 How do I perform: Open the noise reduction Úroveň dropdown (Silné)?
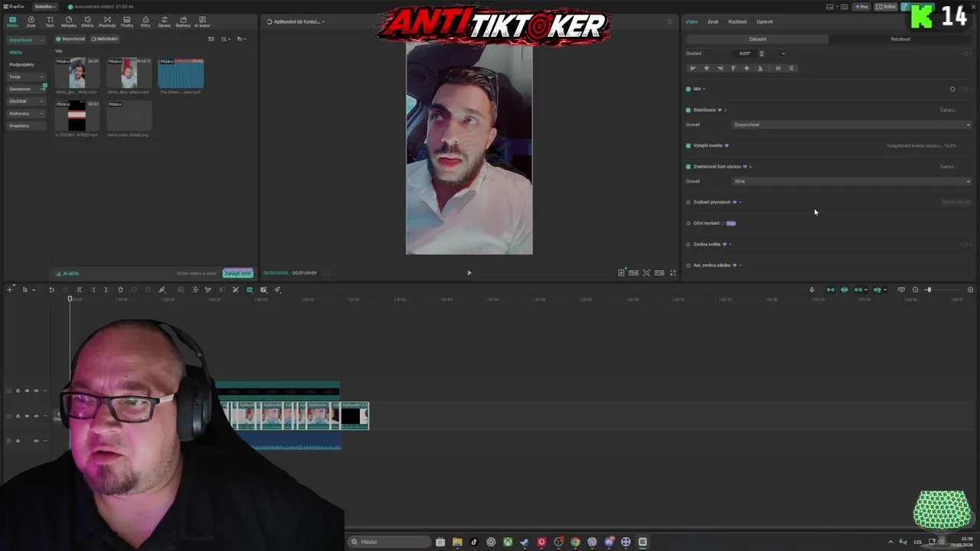(852, 181)
